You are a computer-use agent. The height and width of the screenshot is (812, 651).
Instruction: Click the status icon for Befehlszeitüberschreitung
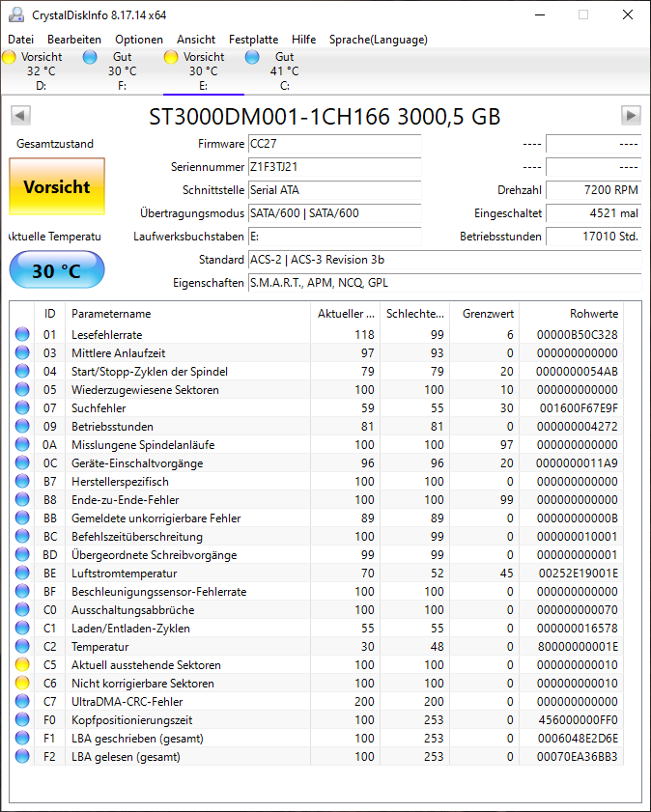point(22,537)
